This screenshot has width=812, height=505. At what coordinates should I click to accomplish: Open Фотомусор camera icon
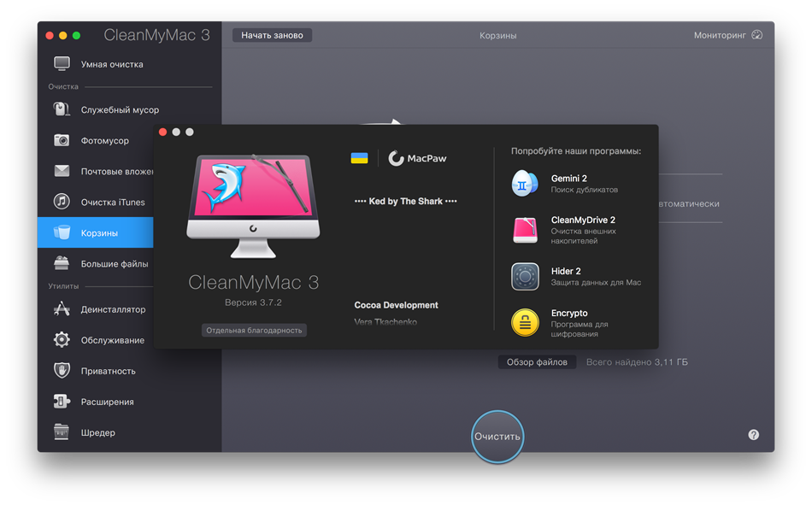point(62,140)
